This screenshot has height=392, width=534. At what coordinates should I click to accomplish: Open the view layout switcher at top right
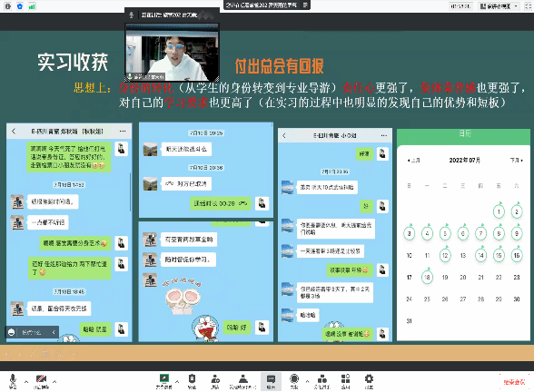point(499,6)
